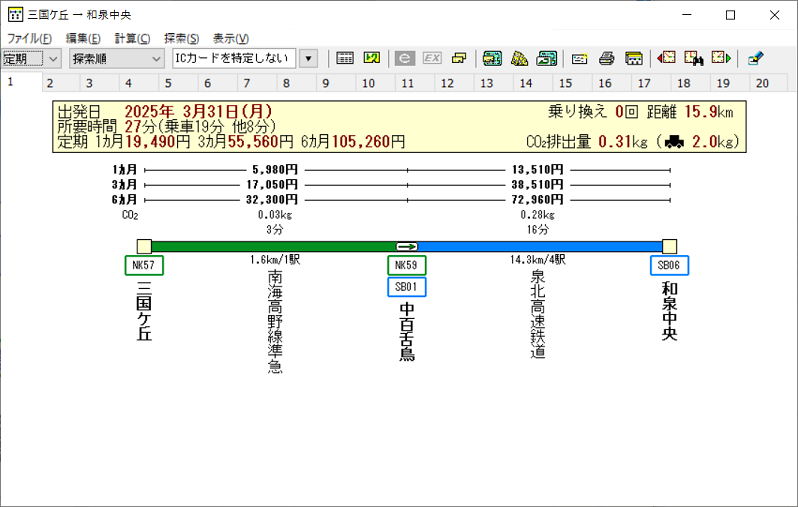Viewport: 798px width, 507px height.
Task: Click the stacked yellow windows icon
Action: (459, 58)
